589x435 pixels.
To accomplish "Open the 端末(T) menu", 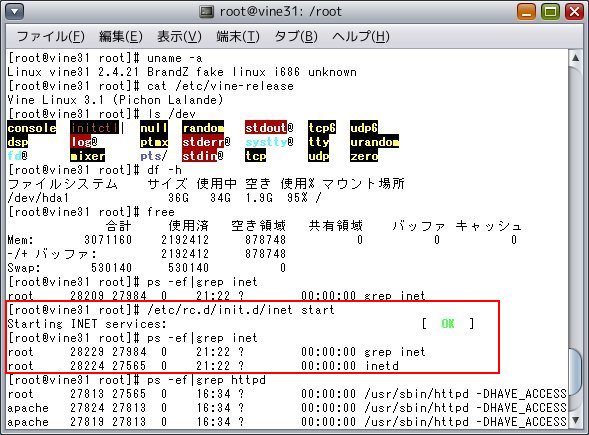I will pyautogui.click(x=238, y=36).
